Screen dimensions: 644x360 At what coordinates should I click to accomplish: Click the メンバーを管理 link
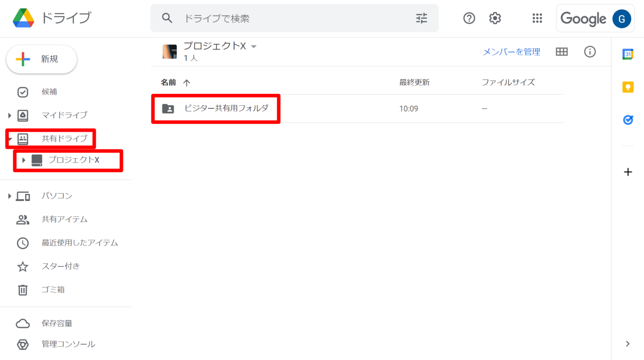(x=512, y=52)
